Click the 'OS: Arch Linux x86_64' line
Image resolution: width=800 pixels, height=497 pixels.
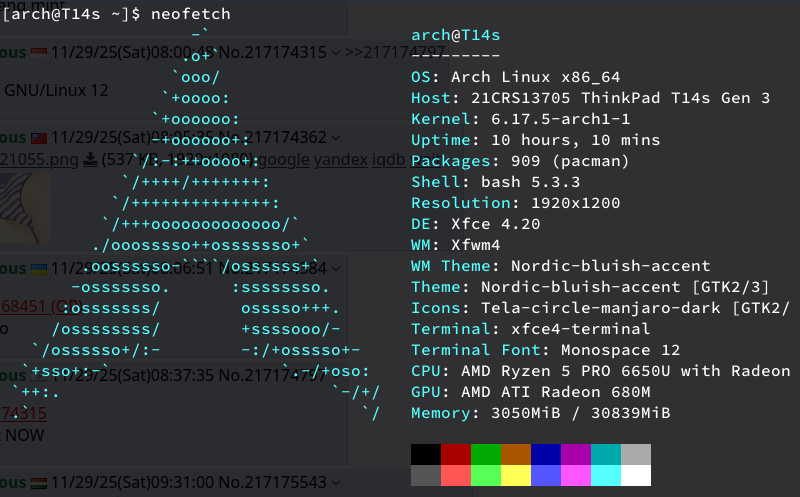(x=516, y=77)
